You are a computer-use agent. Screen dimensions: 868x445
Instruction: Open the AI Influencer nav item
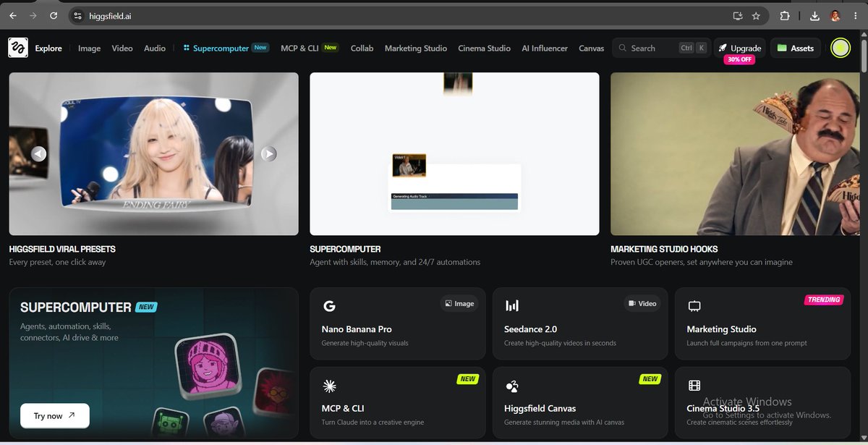click(545, 48)
